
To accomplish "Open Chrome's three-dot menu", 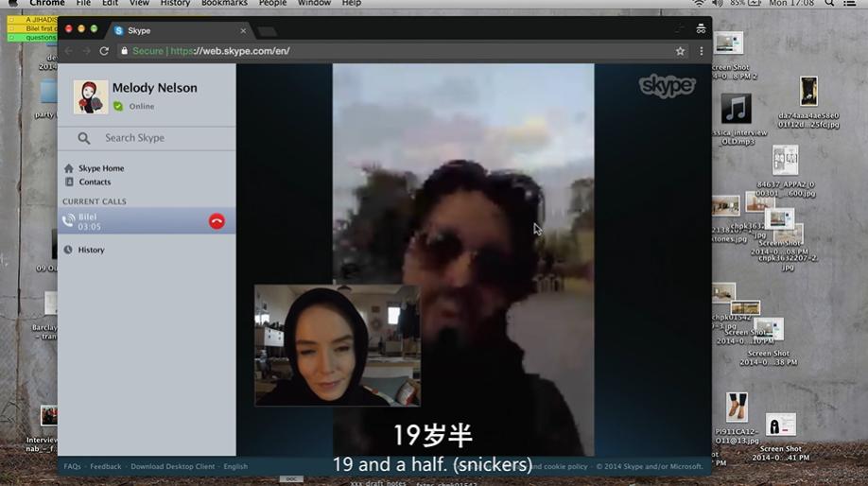I will (702, 51).
